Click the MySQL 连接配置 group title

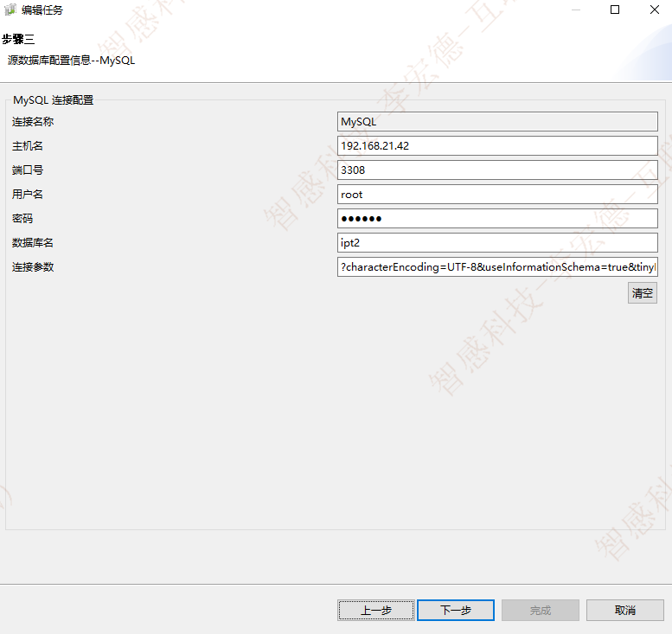(x=53, y=99)
